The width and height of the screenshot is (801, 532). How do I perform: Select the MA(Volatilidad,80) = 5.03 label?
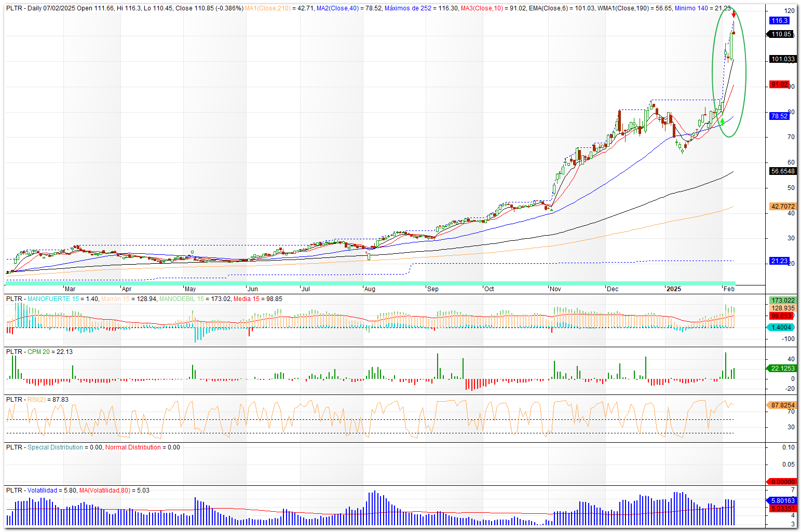(x=114, y=490)
